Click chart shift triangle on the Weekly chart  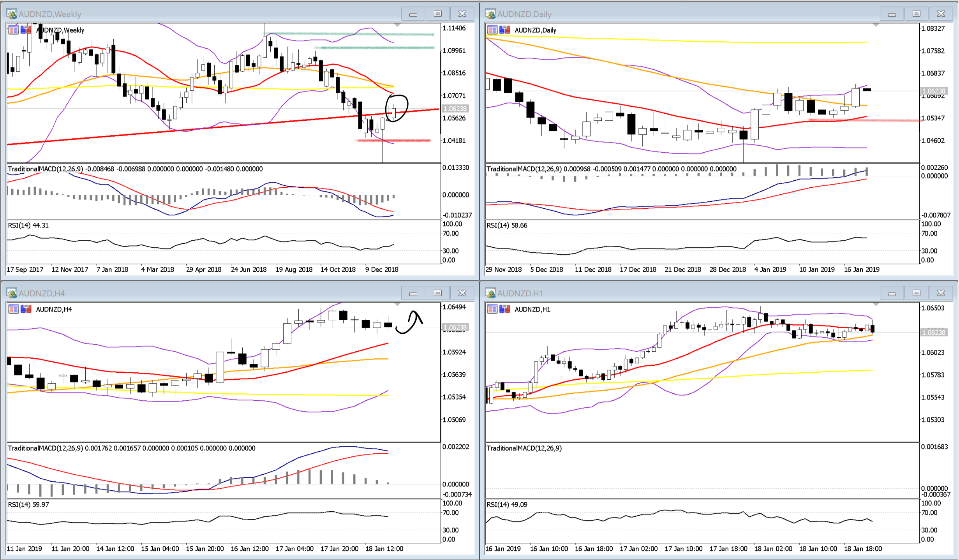tap(397, 25)
